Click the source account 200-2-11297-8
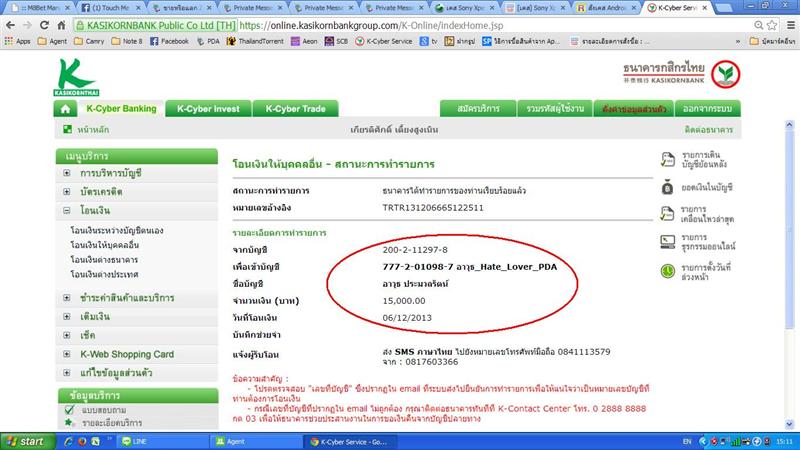This screenshot has width=800, height=450. [x=415, y=249]
